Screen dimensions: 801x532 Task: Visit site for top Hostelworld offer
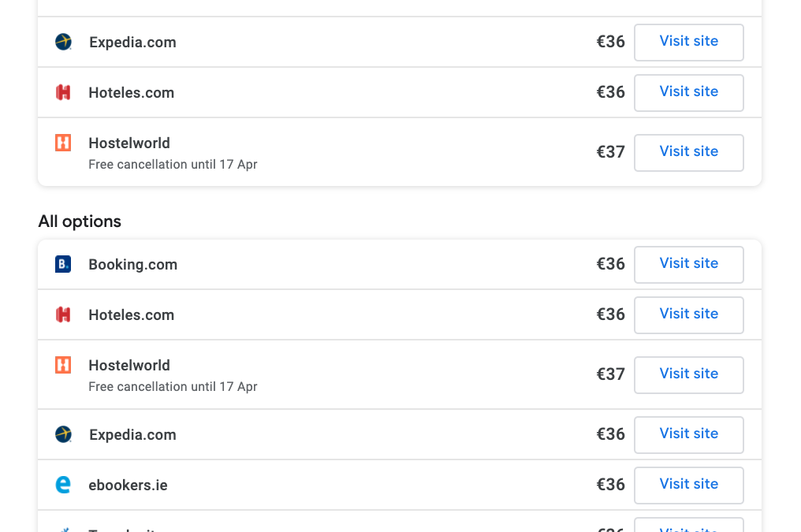[x=688, y=153]
